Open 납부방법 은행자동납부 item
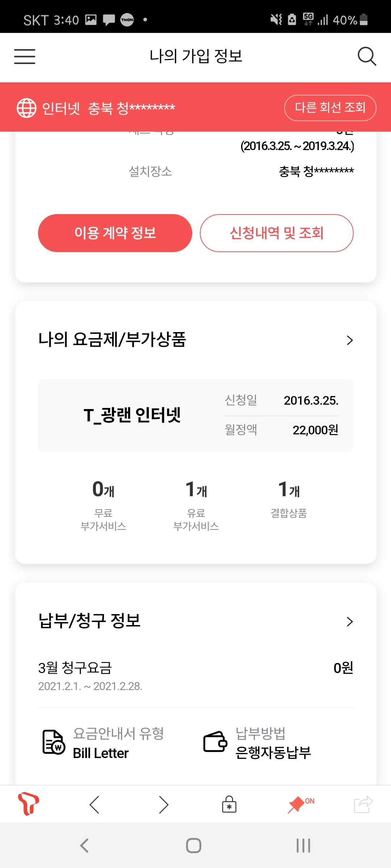391x868 pixels. tap(258, 743)
